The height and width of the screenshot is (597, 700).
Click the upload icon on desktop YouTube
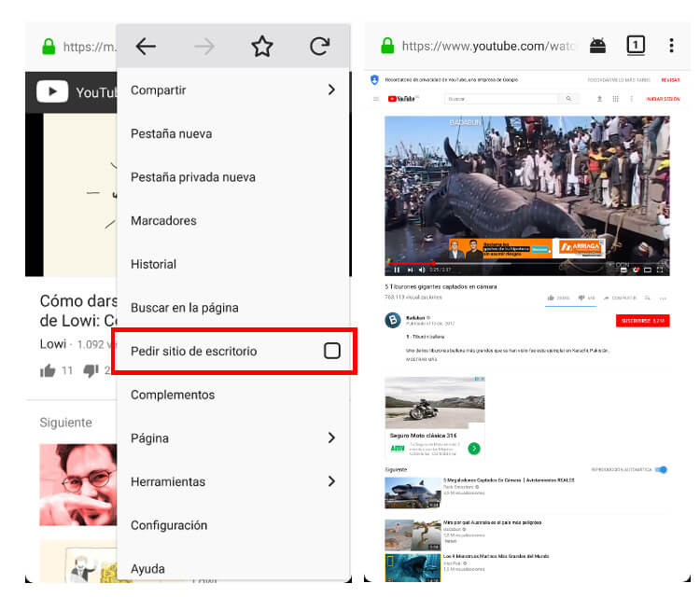(599, 99)
